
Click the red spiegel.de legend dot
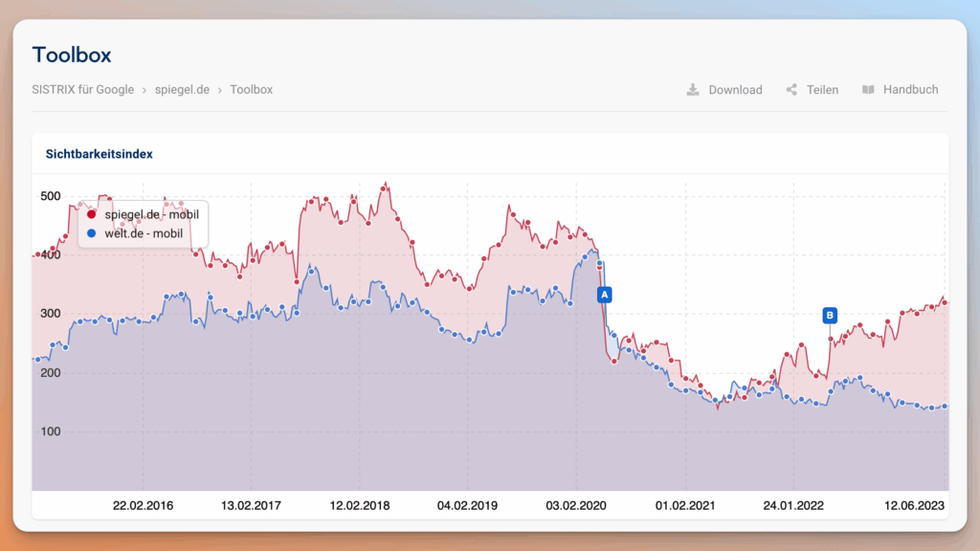91,214
